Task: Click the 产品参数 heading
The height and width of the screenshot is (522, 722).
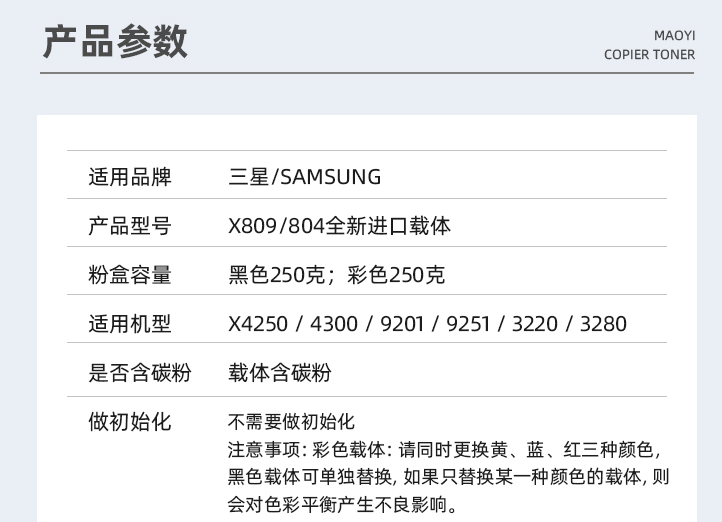Action: pyautogui.click(x=115, y=41)
